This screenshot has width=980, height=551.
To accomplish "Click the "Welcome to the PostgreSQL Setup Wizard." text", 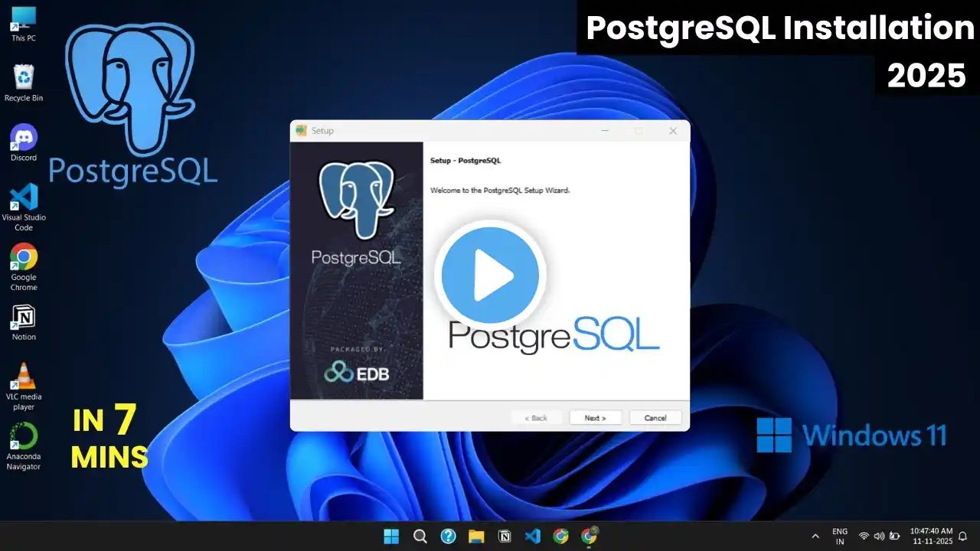I will [x=500, y=190].
